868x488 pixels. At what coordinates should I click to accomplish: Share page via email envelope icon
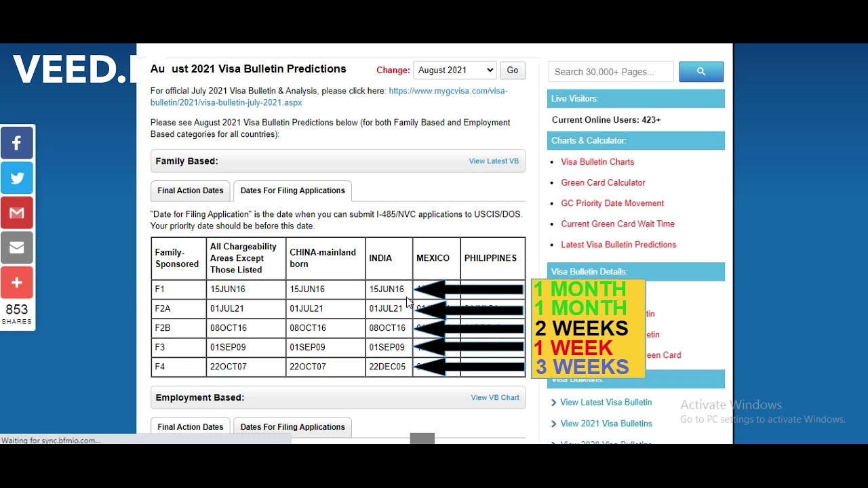pyautogui.click(x=17, y=247)
